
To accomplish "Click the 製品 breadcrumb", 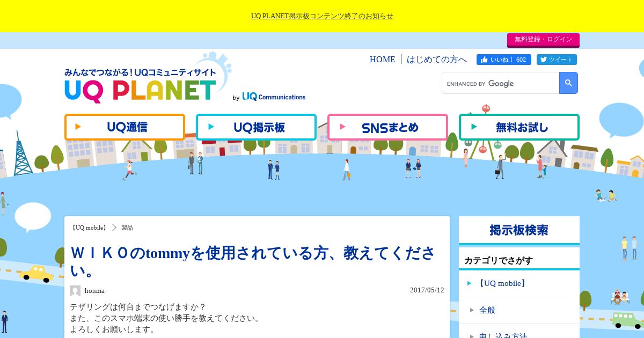I will click(x=127, y=227).
